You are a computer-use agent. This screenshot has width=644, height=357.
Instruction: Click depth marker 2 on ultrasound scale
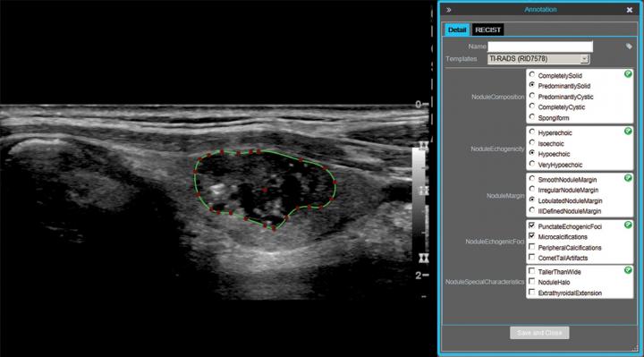click(418, 276)
